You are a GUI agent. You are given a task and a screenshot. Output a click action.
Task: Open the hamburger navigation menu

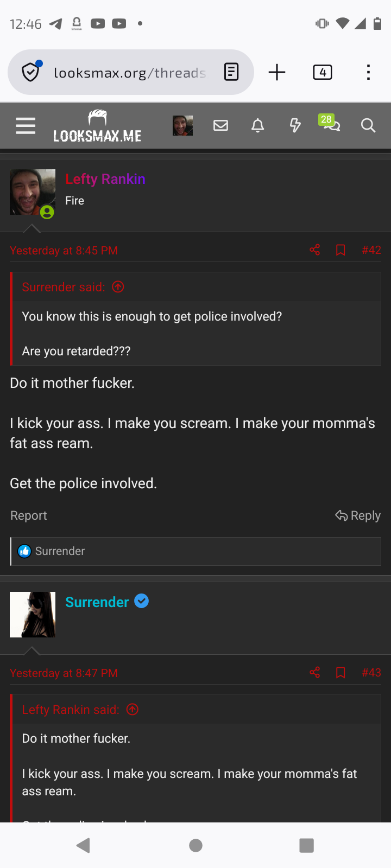pyautogui.click(x=25, y=125)
